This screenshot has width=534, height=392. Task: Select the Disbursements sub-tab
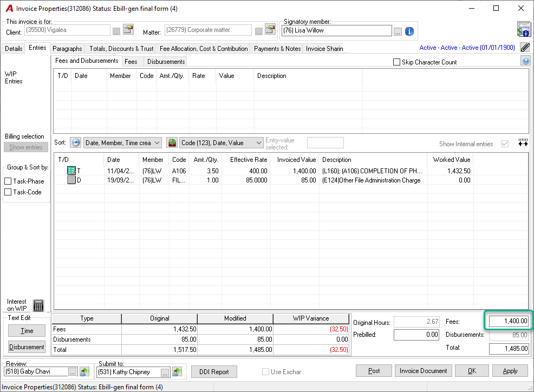click(x=166, y=62)
